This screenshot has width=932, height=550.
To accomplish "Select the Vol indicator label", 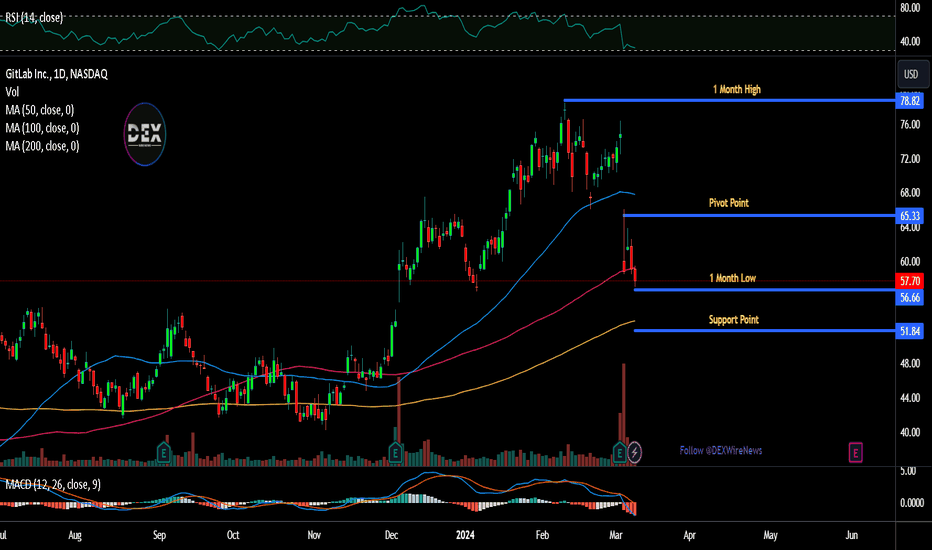I will coord(12,92).
